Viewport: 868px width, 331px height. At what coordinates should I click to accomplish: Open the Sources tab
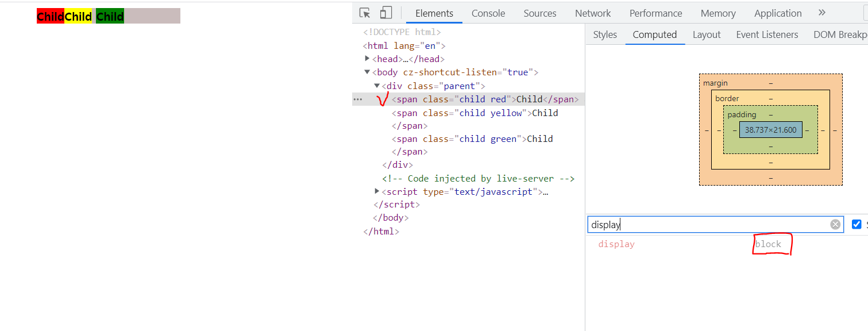[x=540, y=13]
